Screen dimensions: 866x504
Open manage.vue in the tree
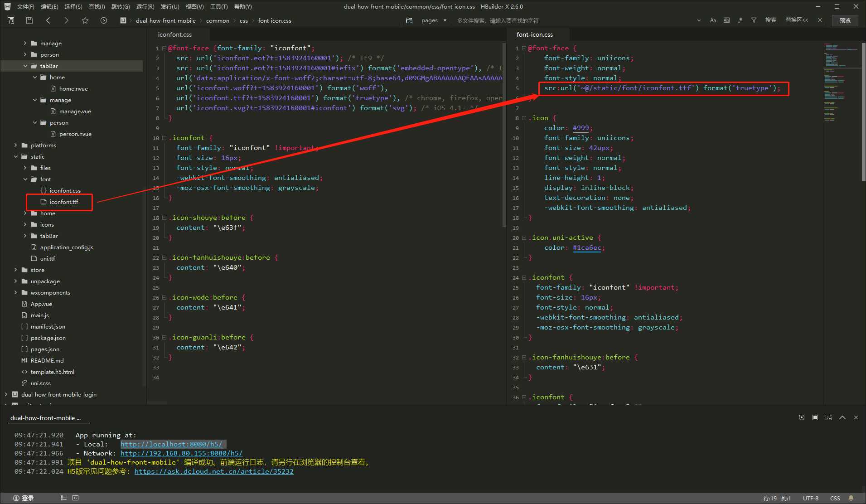coord(75,111)
